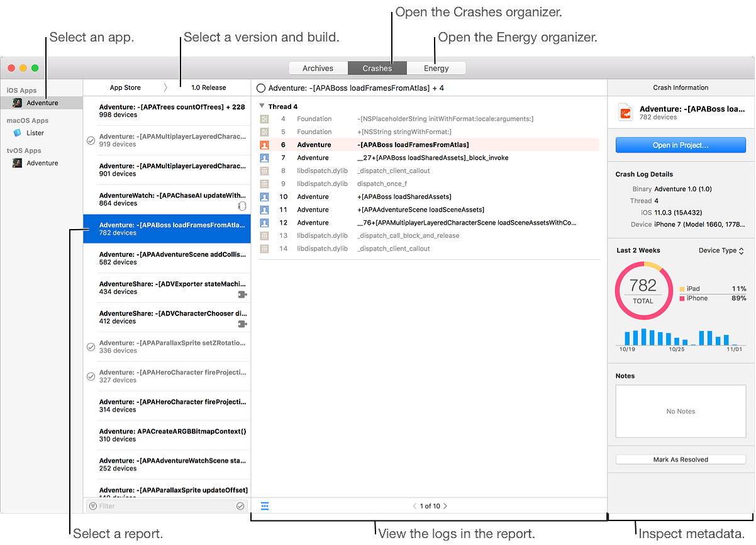Click into the Notes text area
This screenshot has height=545, width=756.
tap(681, 412)
